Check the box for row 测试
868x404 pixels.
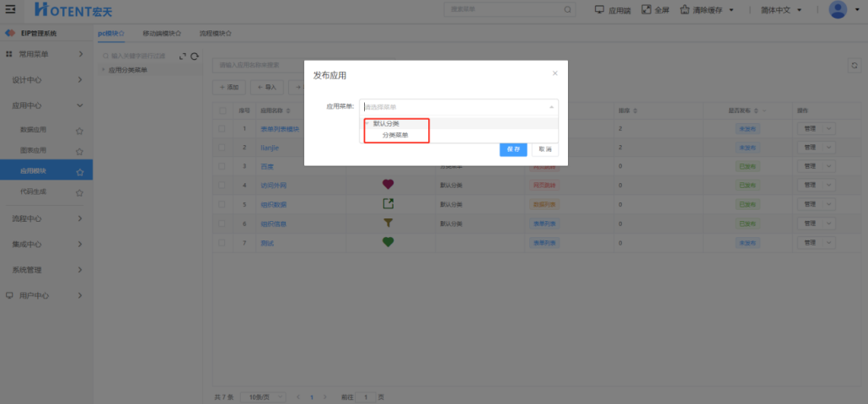(x=222, y=243)
